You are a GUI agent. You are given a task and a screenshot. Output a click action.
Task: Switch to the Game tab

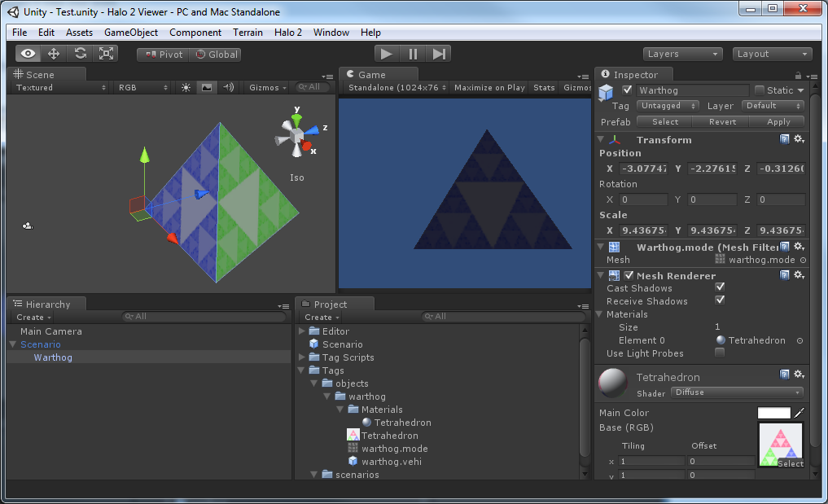click(x=371, y=75)
